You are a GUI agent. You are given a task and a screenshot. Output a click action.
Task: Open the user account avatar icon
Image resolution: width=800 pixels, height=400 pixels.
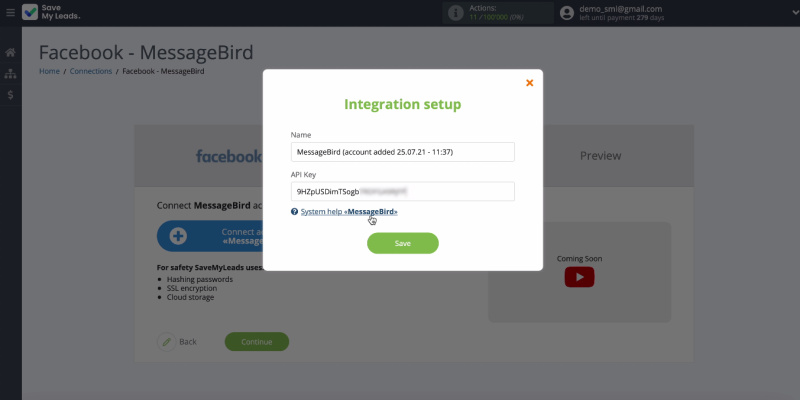coord(567,13)
